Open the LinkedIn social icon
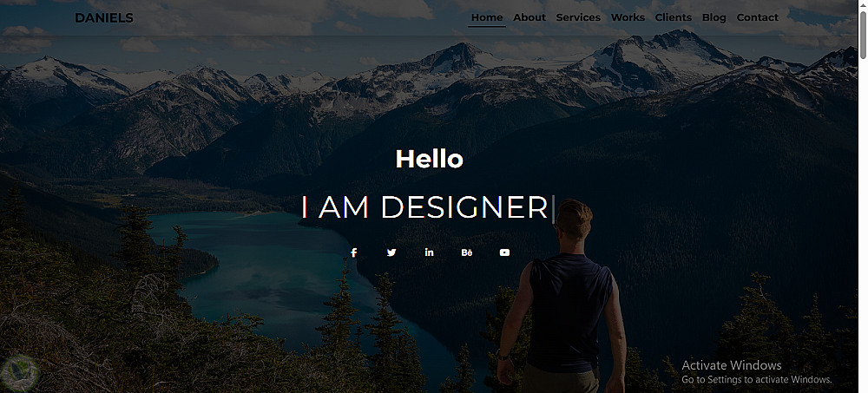The image size is (868, 393). pos(429,252)
